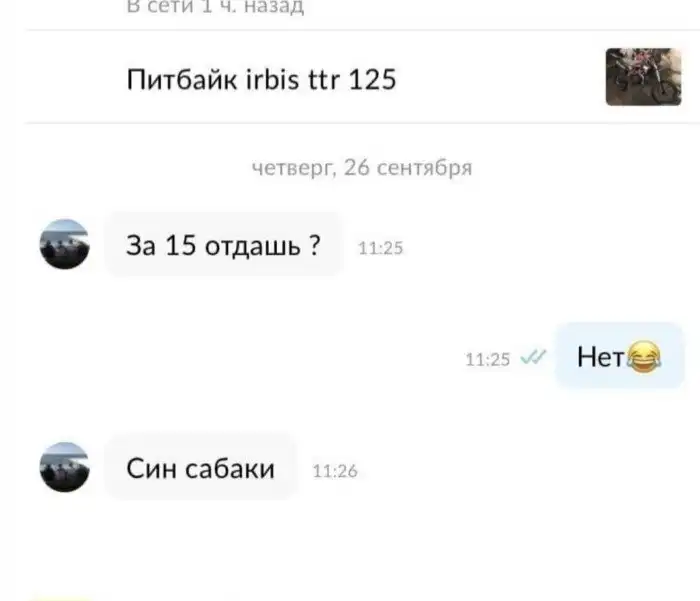Screen dimensions: 700x601
Task: Tap the sender avatar beside "Син сабаки"
Action: (x=64, y=467)
